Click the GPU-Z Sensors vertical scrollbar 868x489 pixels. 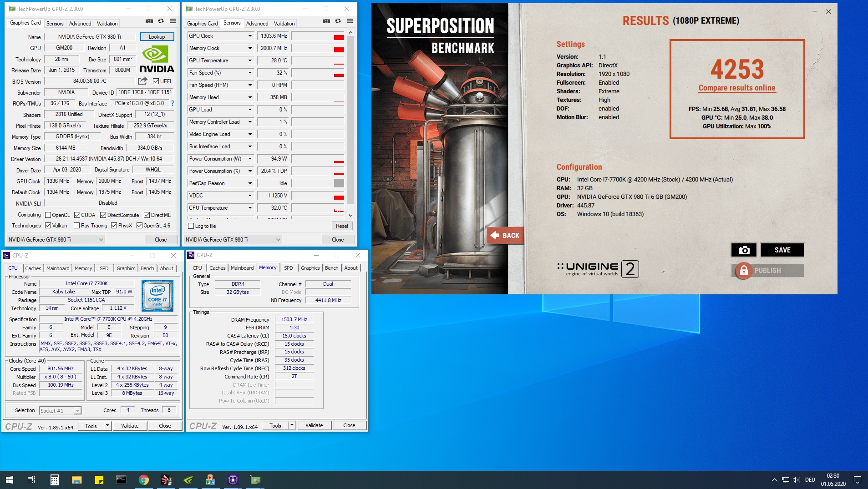click(x=350, y=124)
